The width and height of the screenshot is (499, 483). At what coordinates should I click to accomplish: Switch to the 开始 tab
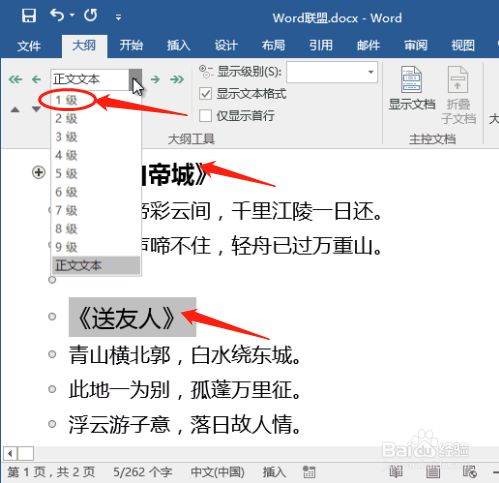[x=131, y=45]
